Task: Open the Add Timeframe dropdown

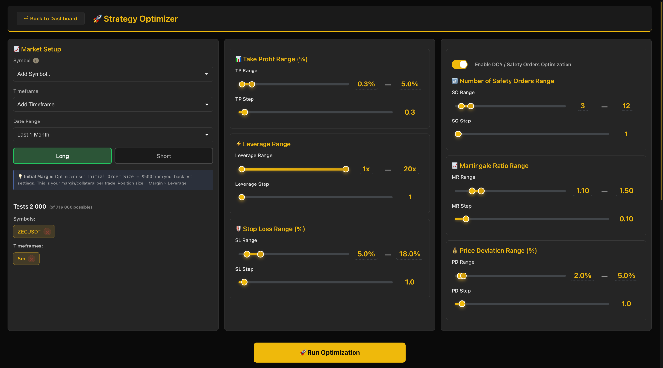Action: pyautogui.click(x=112, y=104)
